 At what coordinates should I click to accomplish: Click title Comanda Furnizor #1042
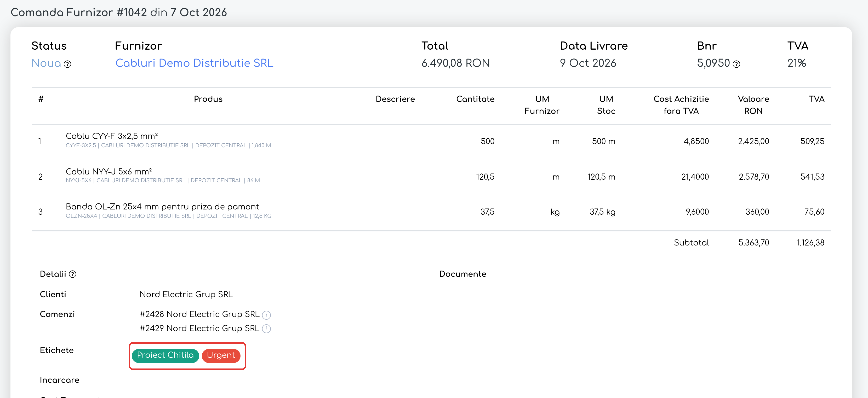(x=78, y=13)
